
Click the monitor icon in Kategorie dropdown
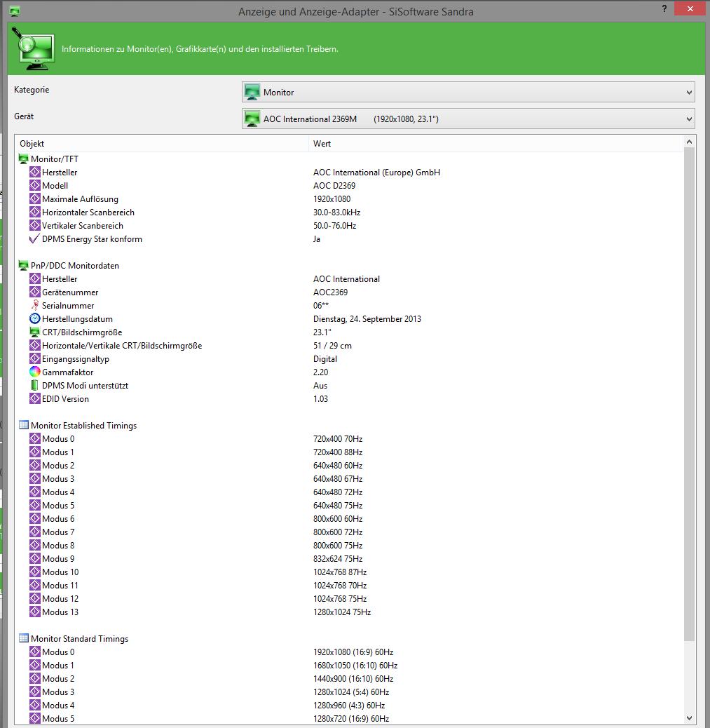click(x=252, y=92)
